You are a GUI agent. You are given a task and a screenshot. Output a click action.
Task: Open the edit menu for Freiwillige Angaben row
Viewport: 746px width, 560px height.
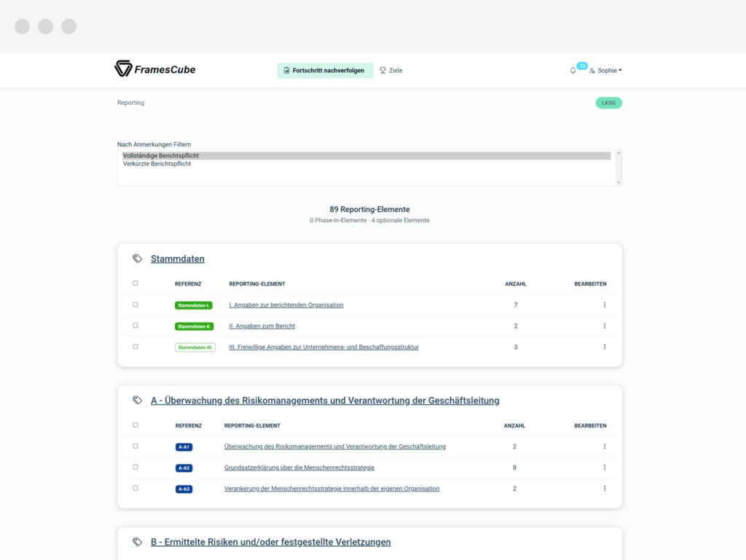click(605, 347)
